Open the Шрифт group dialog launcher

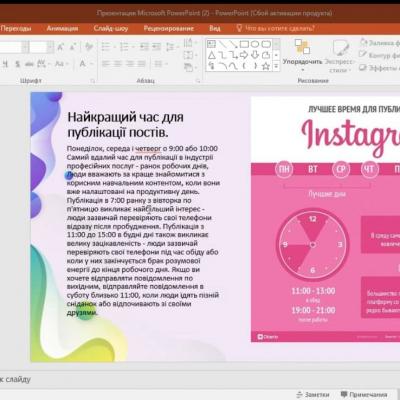[x=92, y=81]
